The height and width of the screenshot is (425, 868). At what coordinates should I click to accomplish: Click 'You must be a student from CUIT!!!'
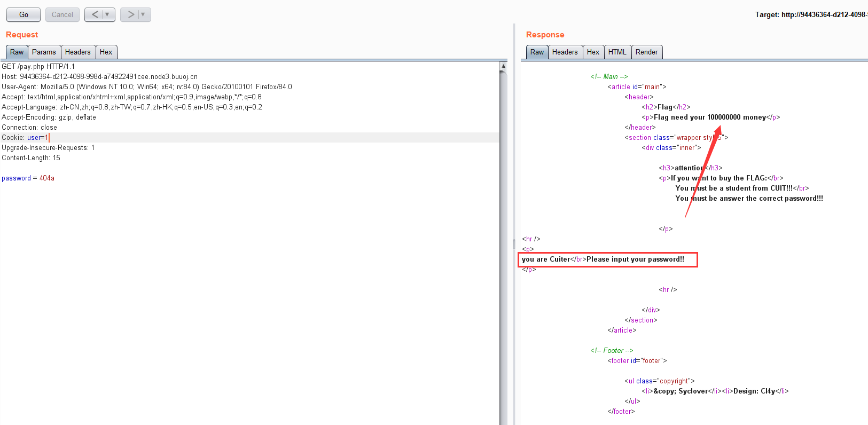pos(734,188)
